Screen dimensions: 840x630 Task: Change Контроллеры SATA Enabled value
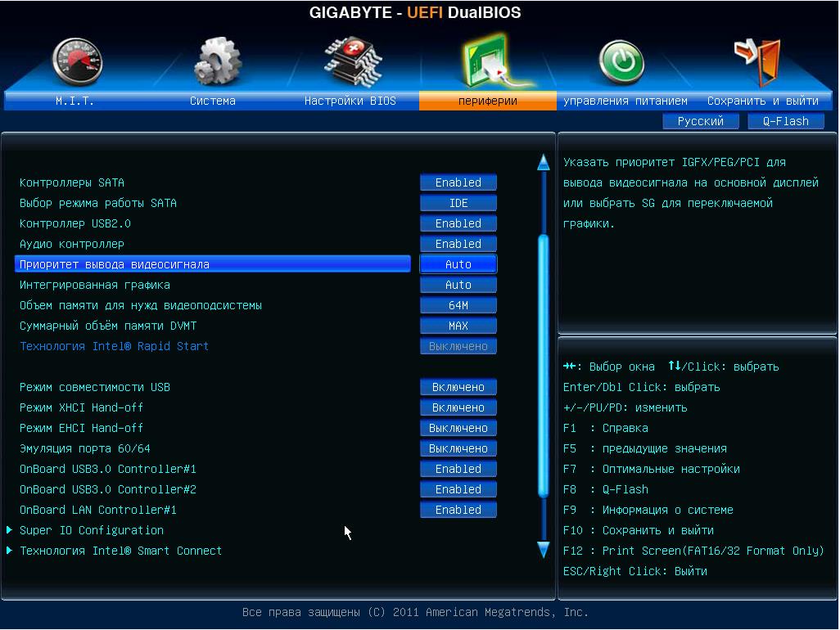(x=458, y=182)
